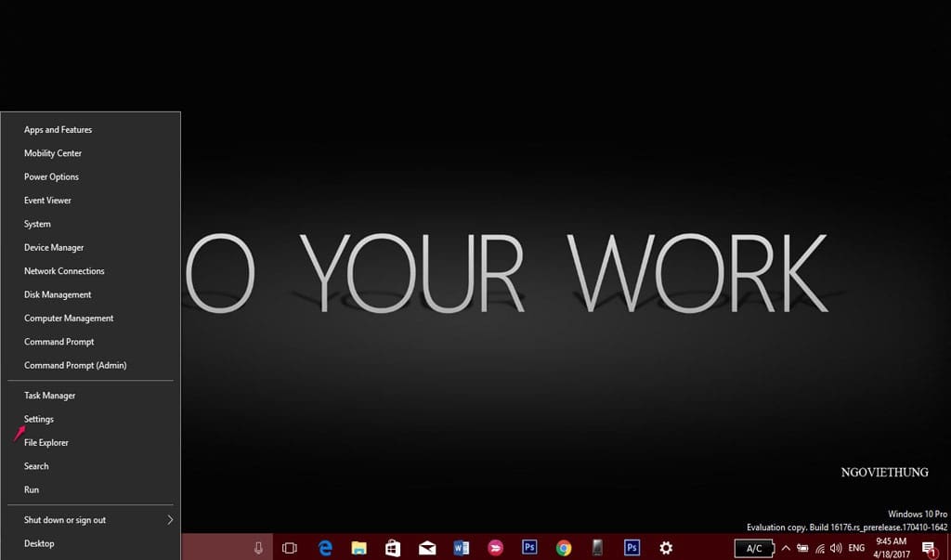951x560 pixels.
Task: Open the volume control in system tray
Action: pyautogui.click(x=836, y=548)
